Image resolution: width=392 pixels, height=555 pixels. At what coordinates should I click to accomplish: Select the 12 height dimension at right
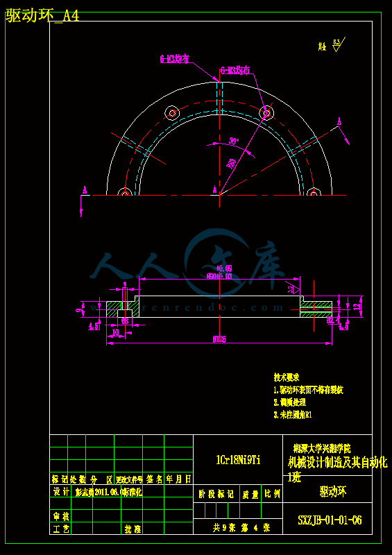357,305
